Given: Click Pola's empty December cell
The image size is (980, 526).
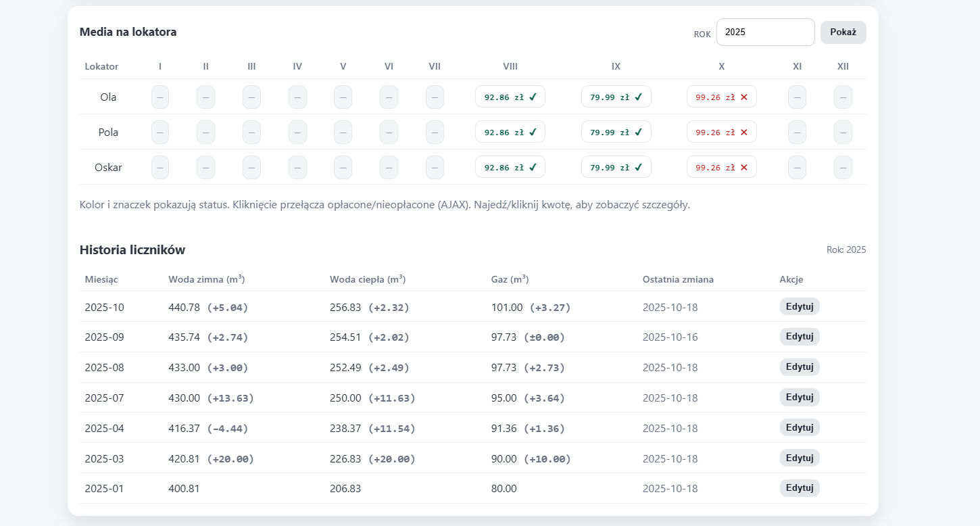Looking at the screenshot, I should pos(843,132).
